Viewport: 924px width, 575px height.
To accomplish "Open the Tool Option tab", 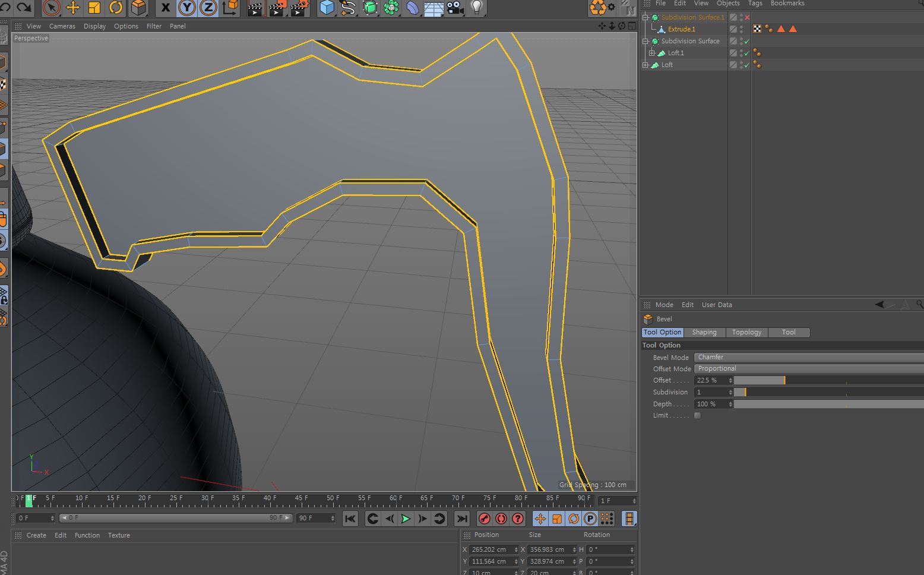I will coord(662,332).
